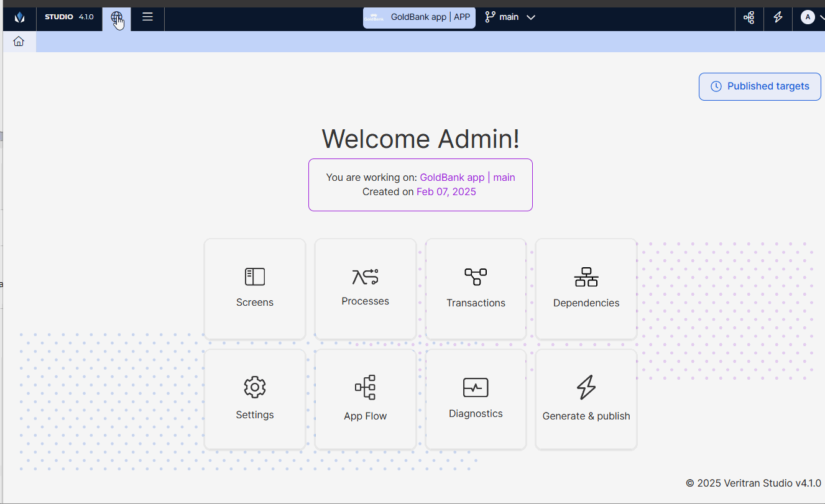
Task: Open the globe language icon
Action: click(117, 17)
